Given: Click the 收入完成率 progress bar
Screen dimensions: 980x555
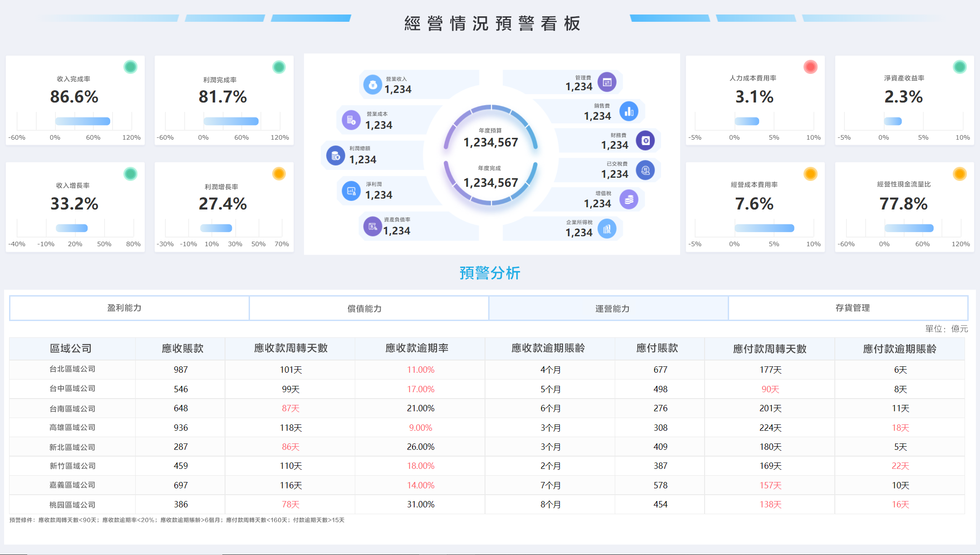Looking at the screenshot, I should pos(83,121).
